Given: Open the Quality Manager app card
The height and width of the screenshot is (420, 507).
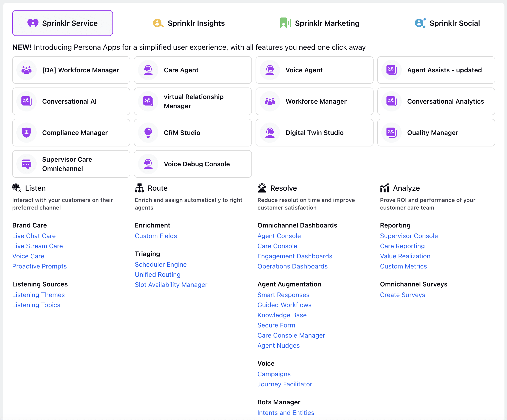Looking at the screenshot, I should tap(436, 133).
